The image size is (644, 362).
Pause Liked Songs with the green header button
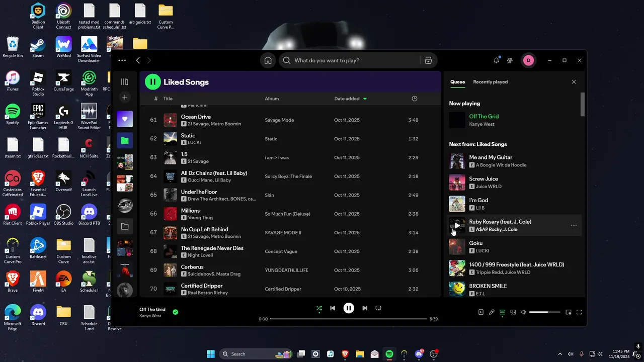[x=153, y=82]
